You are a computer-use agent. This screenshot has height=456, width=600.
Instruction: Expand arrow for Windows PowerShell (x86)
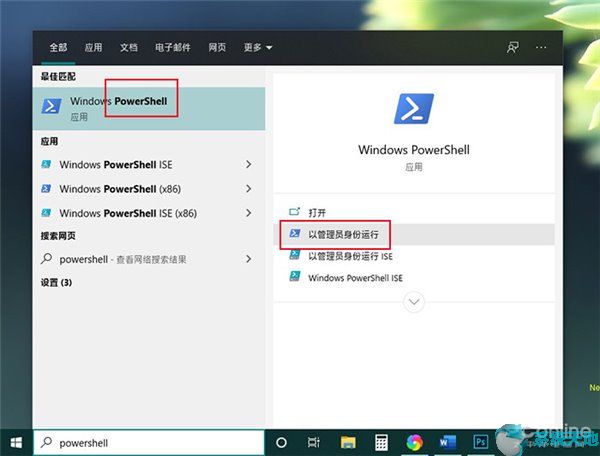point(249,189)
